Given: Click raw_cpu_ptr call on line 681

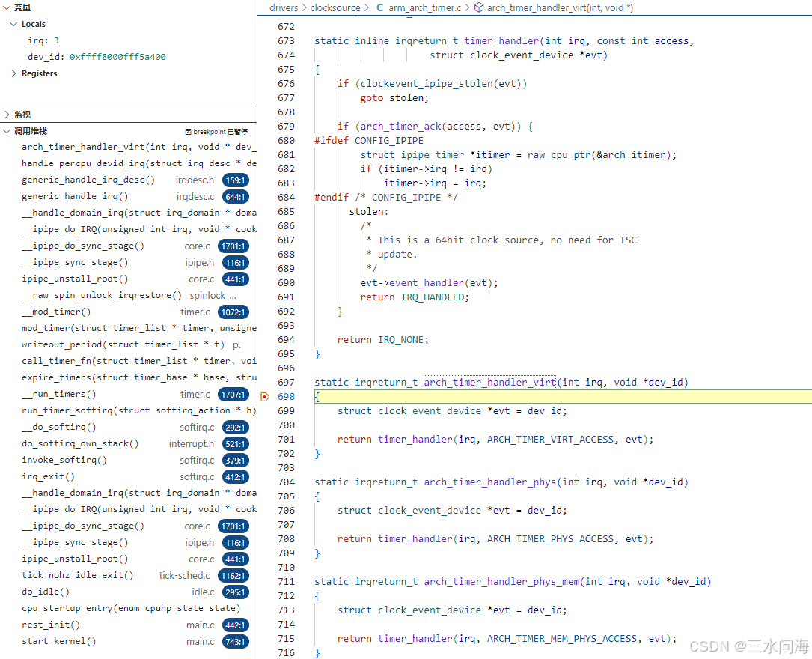Looking at the screenshot, I should pos(559,155).
